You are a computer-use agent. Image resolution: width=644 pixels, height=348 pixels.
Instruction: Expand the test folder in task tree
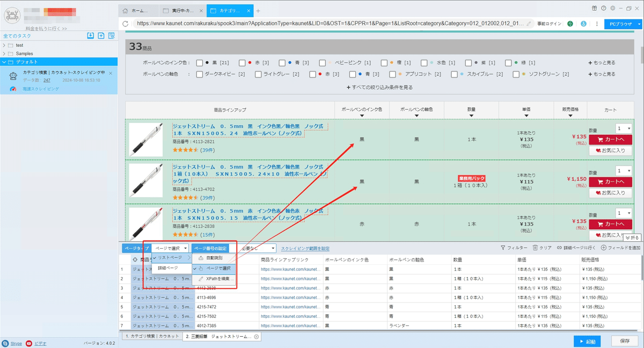[x=4, y=45]
